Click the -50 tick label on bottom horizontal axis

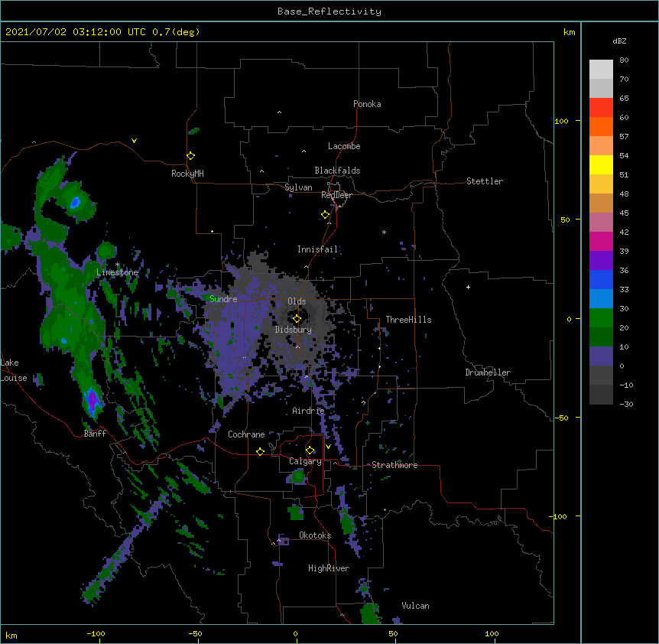pyautogui.click(x=195, y=633)
